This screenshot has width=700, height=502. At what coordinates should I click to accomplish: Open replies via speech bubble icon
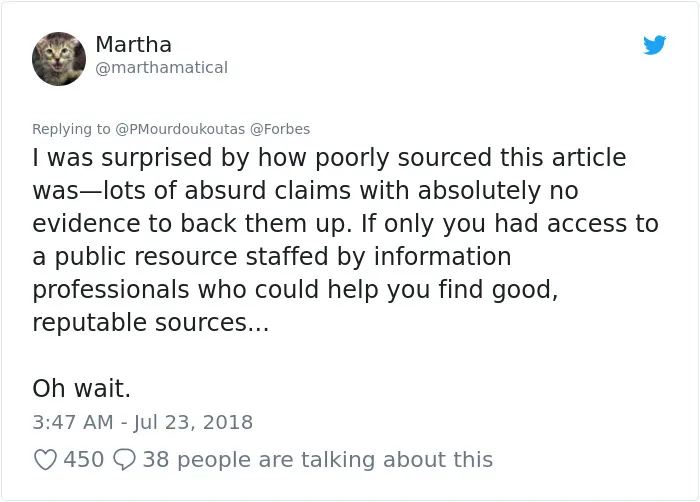click(124, 460)
